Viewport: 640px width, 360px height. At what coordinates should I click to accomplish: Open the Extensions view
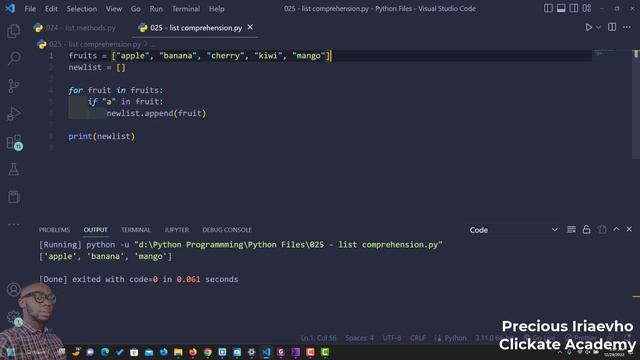(x=14, y=142)
